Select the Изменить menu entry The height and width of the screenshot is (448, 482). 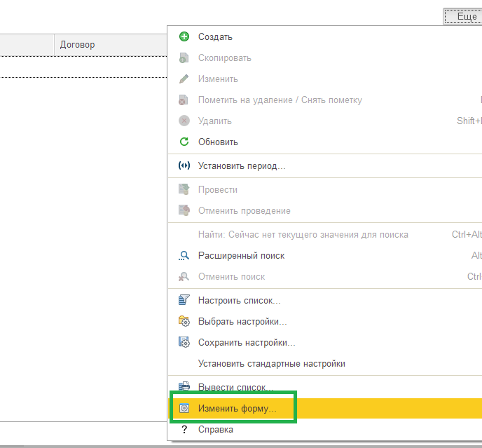325,79
